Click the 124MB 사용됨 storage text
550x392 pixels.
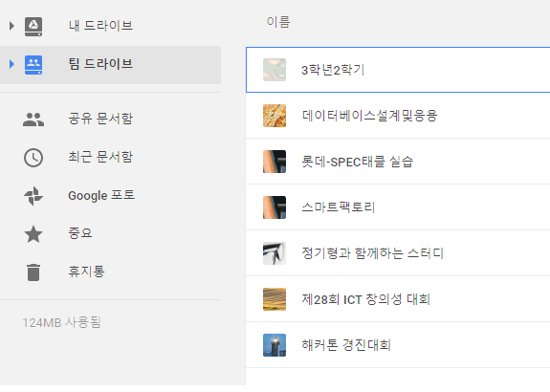click(62, 322)
